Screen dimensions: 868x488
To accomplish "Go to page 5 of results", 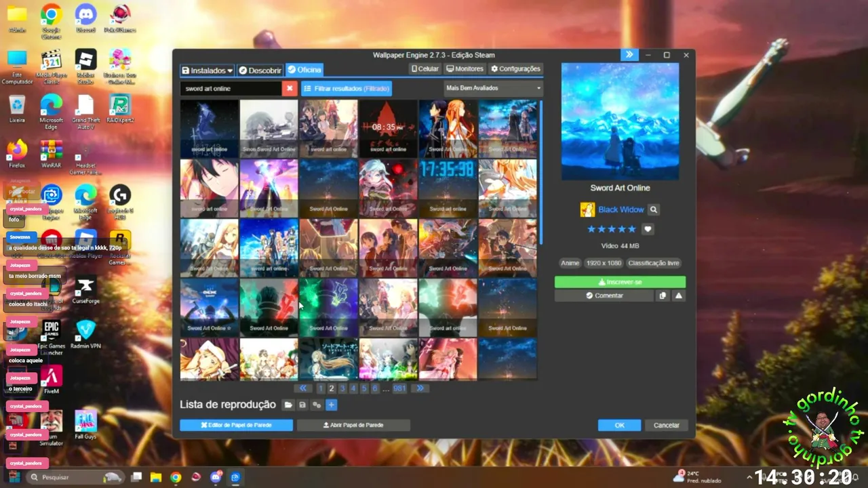I will click(364, 388).
